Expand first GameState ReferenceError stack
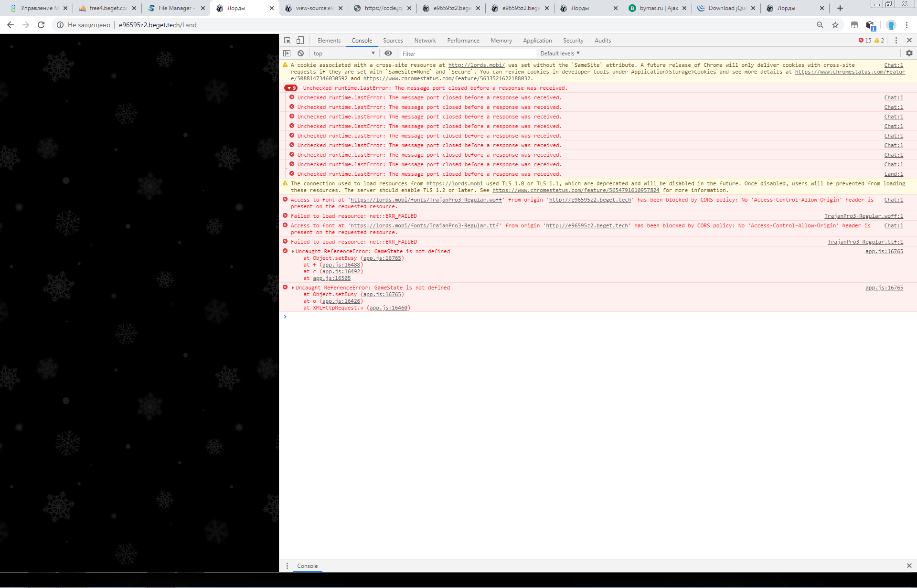The width and height of the screenshot is (917, 588). pos(293,251)
